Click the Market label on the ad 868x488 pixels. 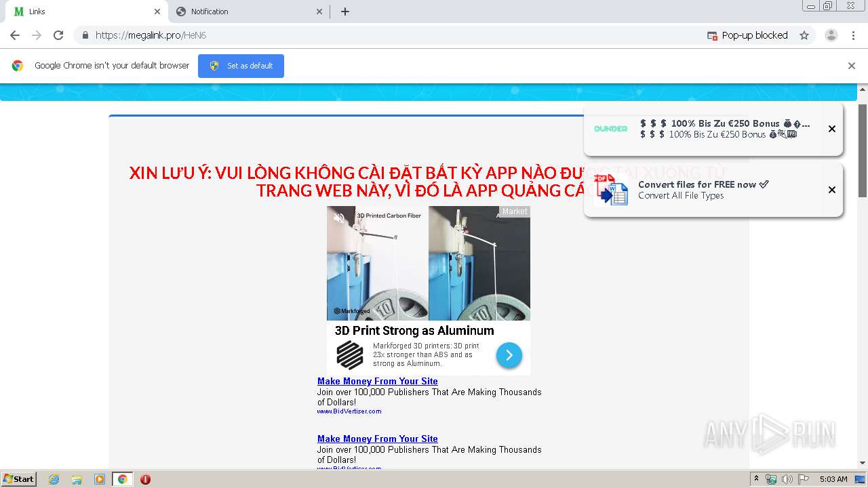tap(514, 211)
